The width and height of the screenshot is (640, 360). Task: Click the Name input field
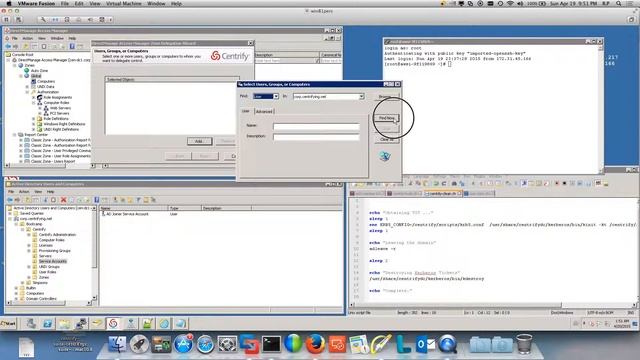click(x=316, y=127)
